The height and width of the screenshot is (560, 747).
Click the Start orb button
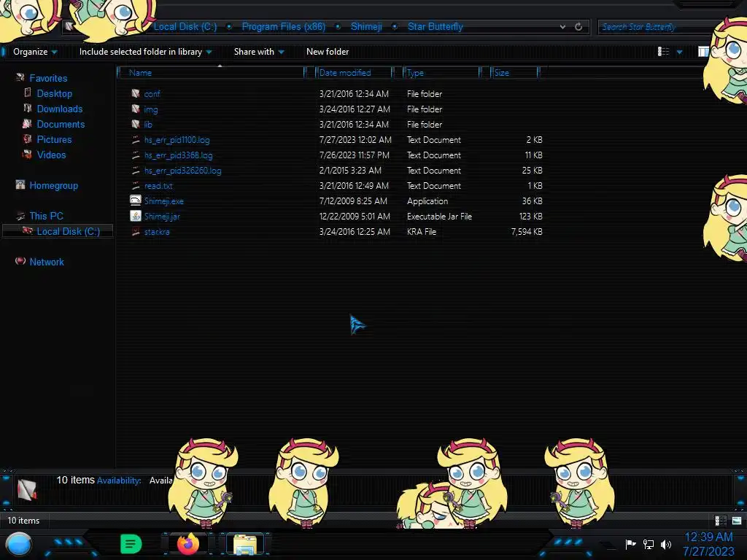point(19,544)
